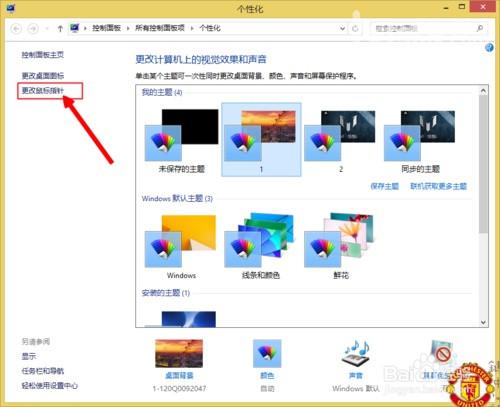500x407 pixels.
Task: Open the 桌面背景 desktop background icon
Action: tap(179, 354)
